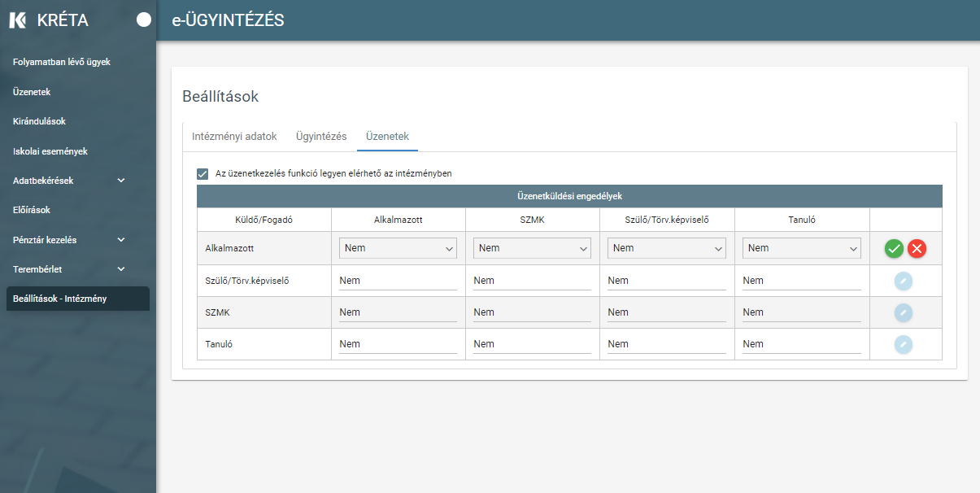Click SZMK row Tanuló column field
This screenshot has width=980, height=493.
801,312
